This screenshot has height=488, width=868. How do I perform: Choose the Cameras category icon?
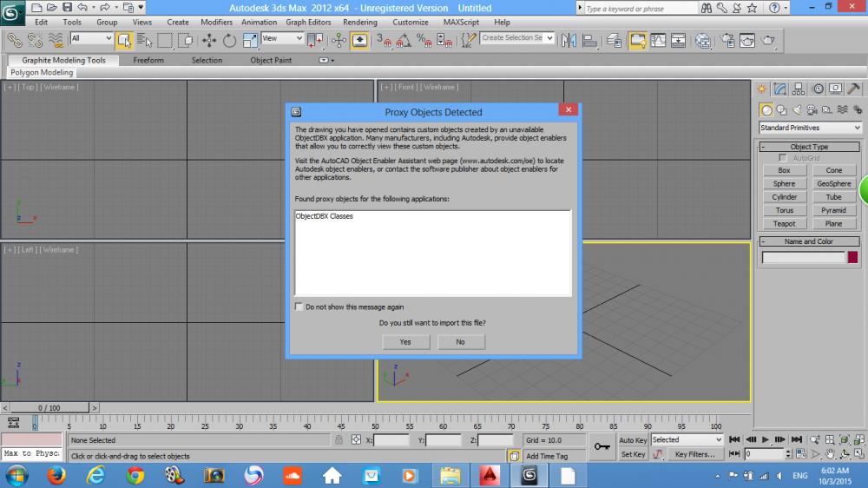[811, 110]
